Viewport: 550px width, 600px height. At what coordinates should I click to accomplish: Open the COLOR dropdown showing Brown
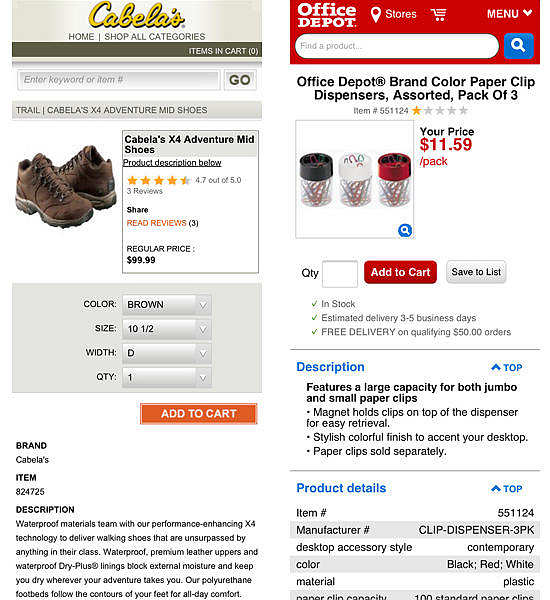[166, 305]
